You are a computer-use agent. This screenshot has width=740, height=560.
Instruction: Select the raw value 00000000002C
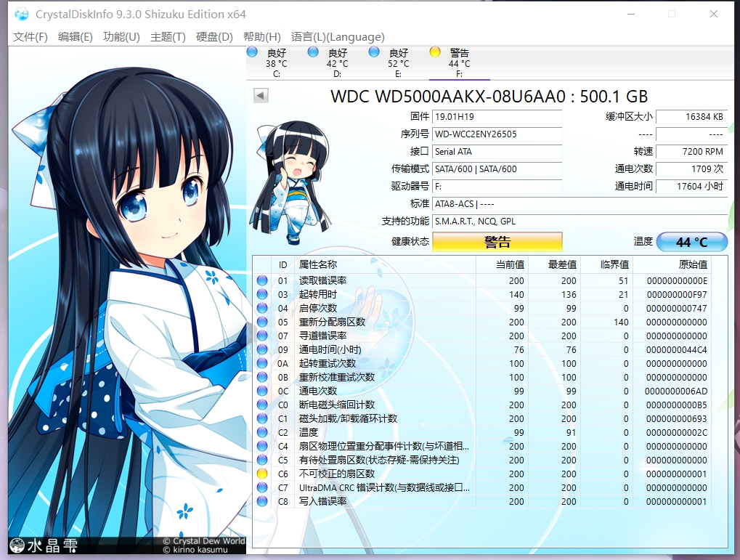676,432
